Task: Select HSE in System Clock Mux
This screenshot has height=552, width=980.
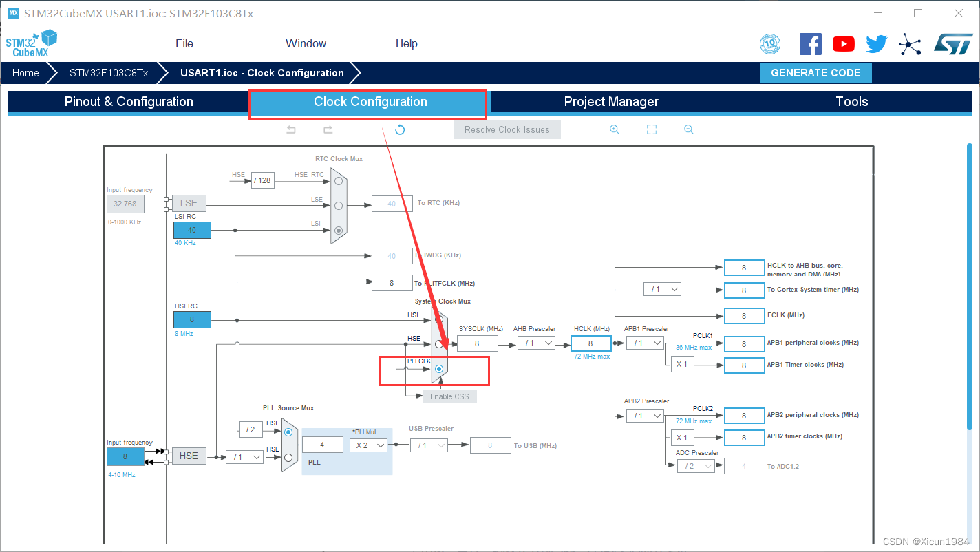Action: click(x=439, y=344)
